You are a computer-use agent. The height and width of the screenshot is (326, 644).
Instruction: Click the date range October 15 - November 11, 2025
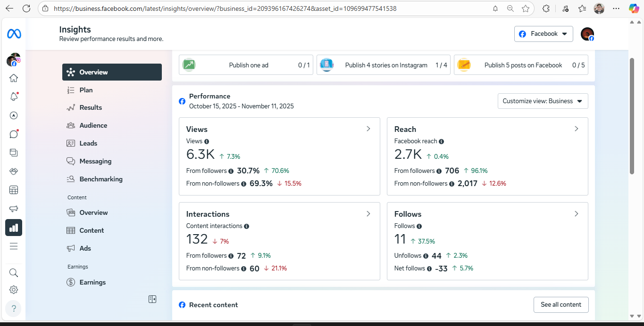pos(242,106)
